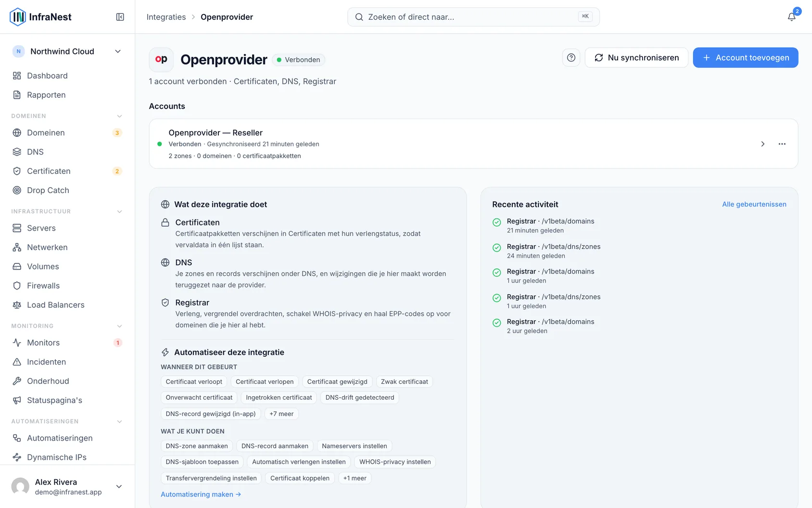
Task: Open Alle gebeurtenissen link
Action: tap(754, 204)
